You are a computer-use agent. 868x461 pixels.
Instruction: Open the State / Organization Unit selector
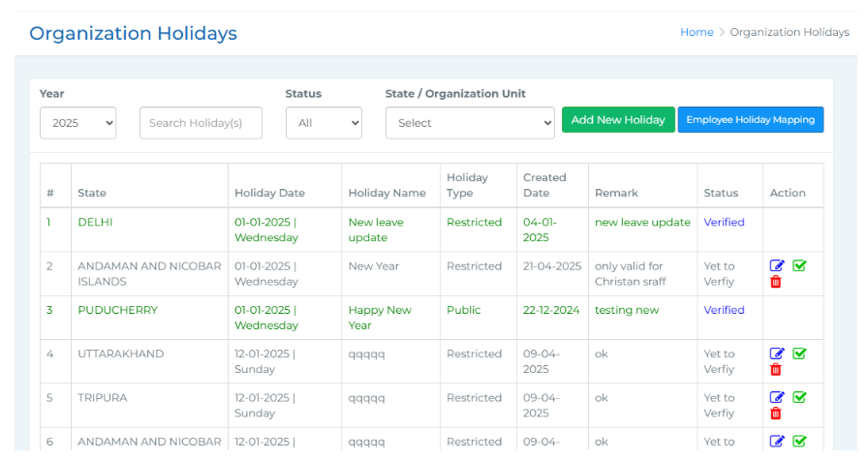pos(470,123)
